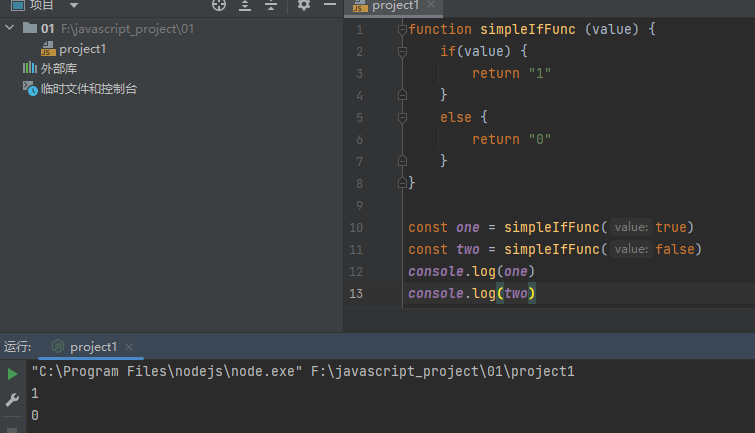Click return "0" text on line 6

click(511, 139)
